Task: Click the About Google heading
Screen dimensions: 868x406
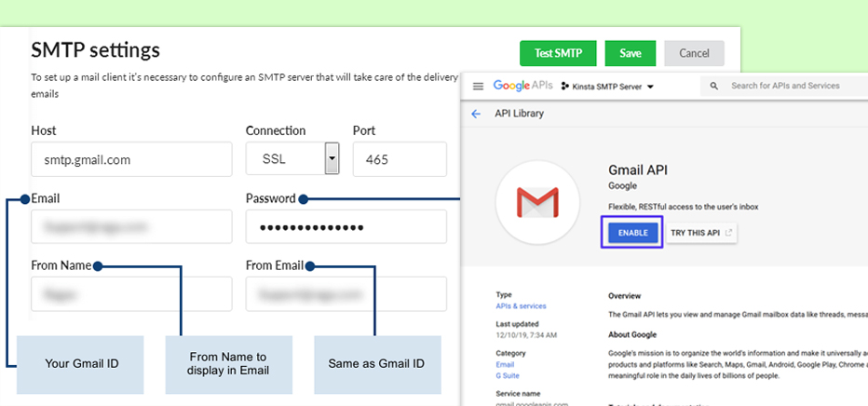Action: click(x=632, y=334)
